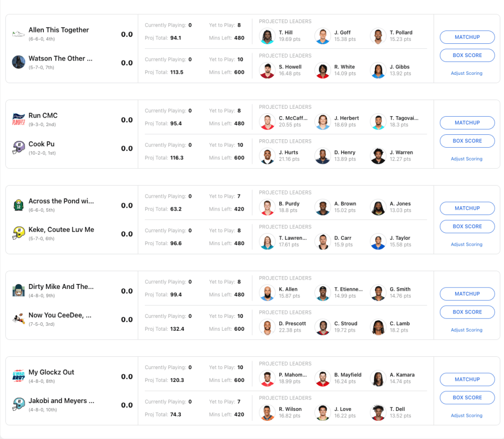This screenshot has width=504, height=439.
Task: Click the Watson The Other team logo
Action: point(19,62)
